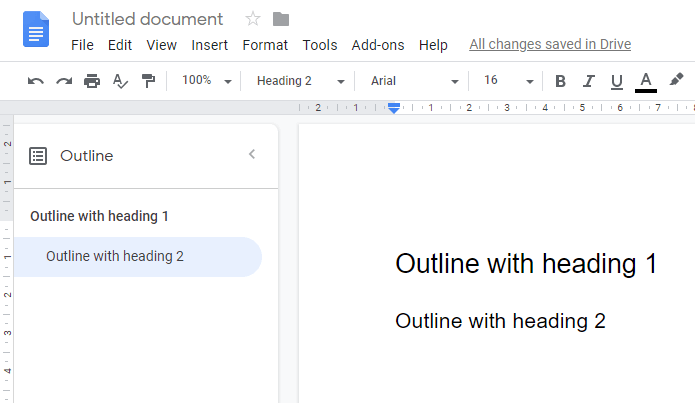This screenshot has width=695, height=403.
Task: Open the Edit menu
Action: point(120,45)
